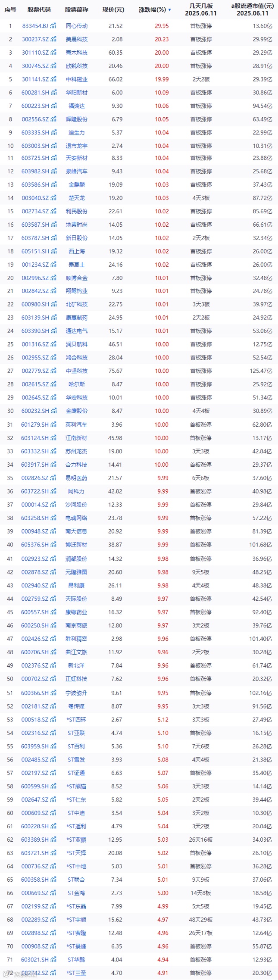Select 5.12 gain value for *ST四环
This screenshot has height=980, width=278.
(163, 720)
